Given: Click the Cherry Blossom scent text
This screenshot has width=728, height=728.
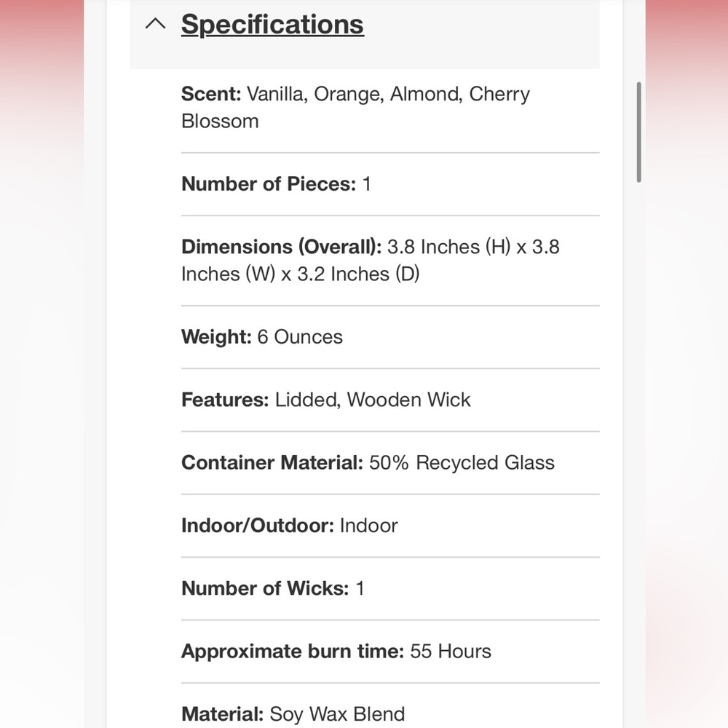Looking at the screenshot, I should click(x=355, y=107).
